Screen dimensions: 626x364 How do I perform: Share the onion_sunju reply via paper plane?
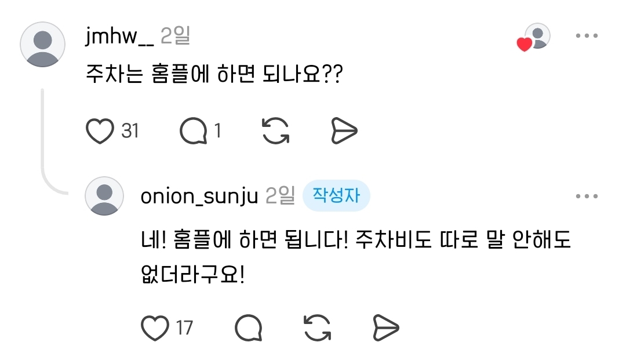click(386, 328)
